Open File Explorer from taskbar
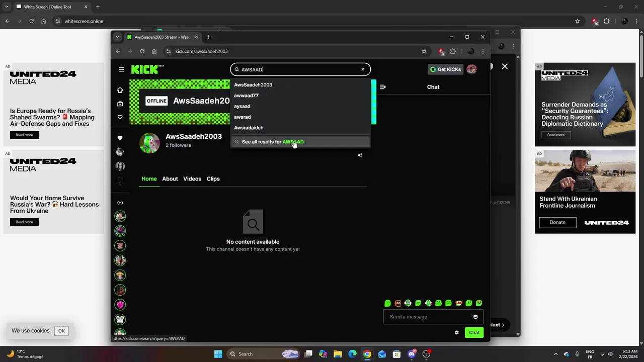This screenshot has height=362, width=644. (x=338, y=354)
